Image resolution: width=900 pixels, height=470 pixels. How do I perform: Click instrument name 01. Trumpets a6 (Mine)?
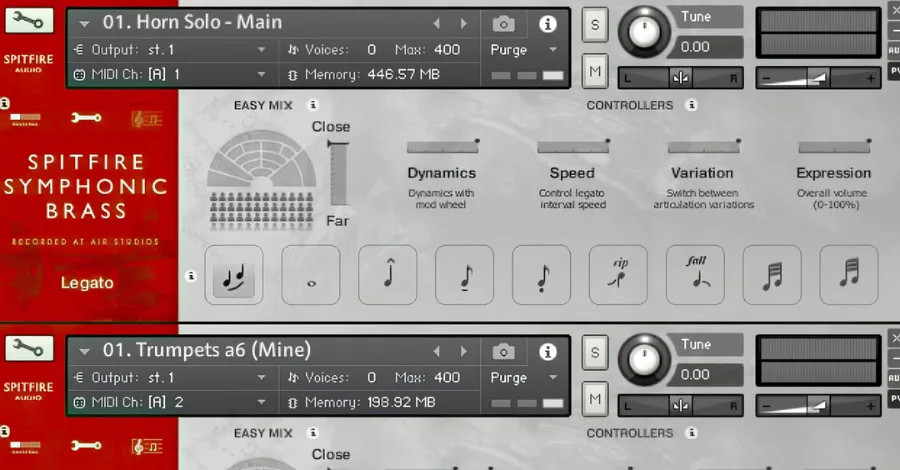[207, 350]
